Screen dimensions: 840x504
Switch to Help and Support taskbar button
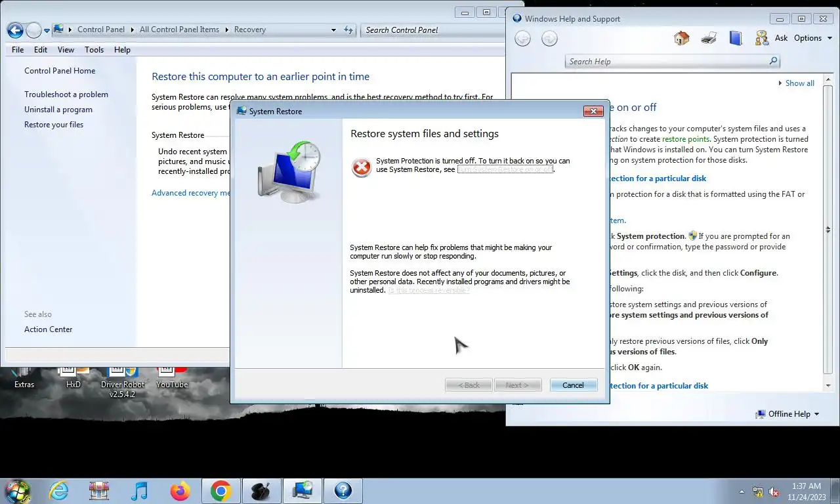coord(343,490)
